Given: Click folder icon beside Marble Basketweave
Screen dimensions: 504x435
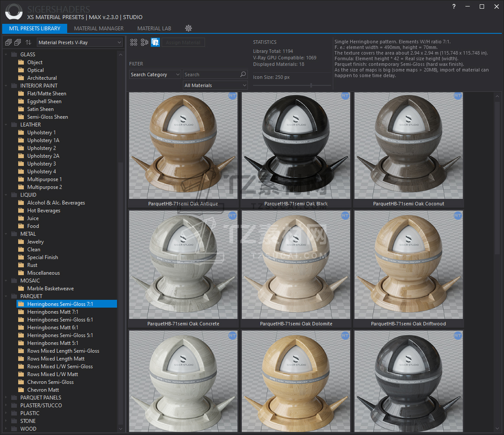Looking at the screenshot, I should coord(21,289).
